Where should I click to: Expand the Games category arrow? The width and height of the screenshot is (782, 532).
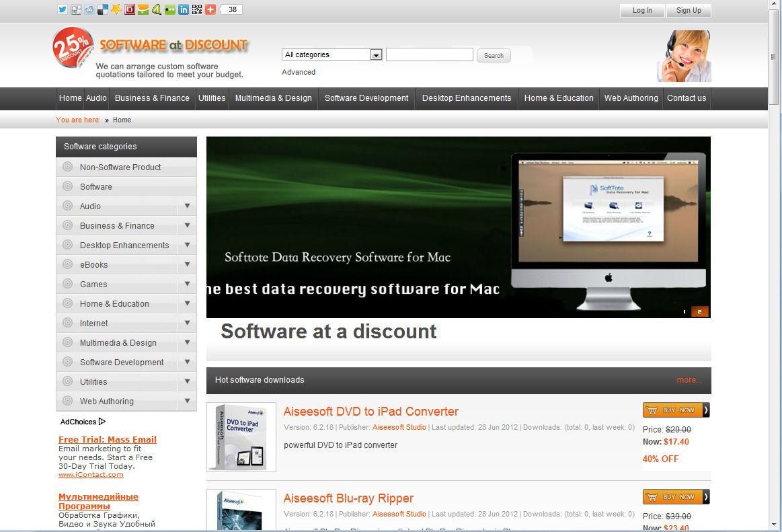(188, 284)
